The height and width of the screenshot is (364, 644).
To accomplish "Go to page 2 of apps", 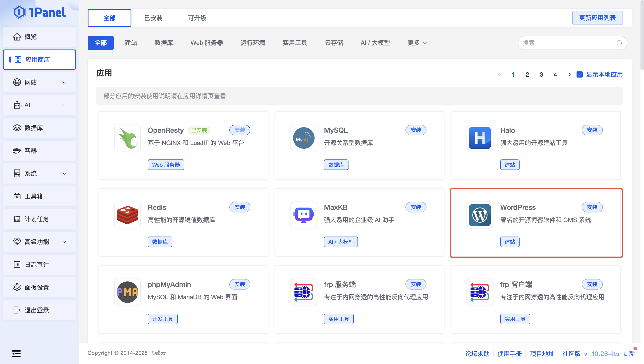I will coord(527,74).
